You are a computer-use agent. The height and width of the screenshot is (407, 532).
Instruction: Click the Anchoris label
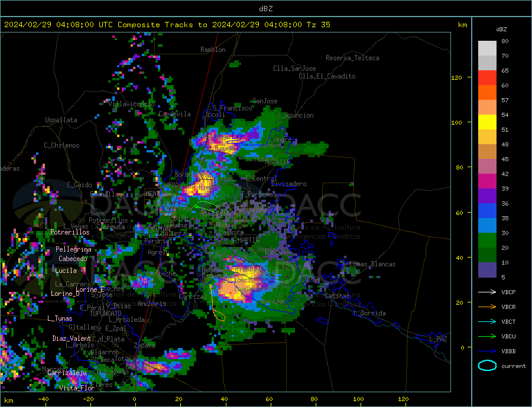(x=152, y=304)
